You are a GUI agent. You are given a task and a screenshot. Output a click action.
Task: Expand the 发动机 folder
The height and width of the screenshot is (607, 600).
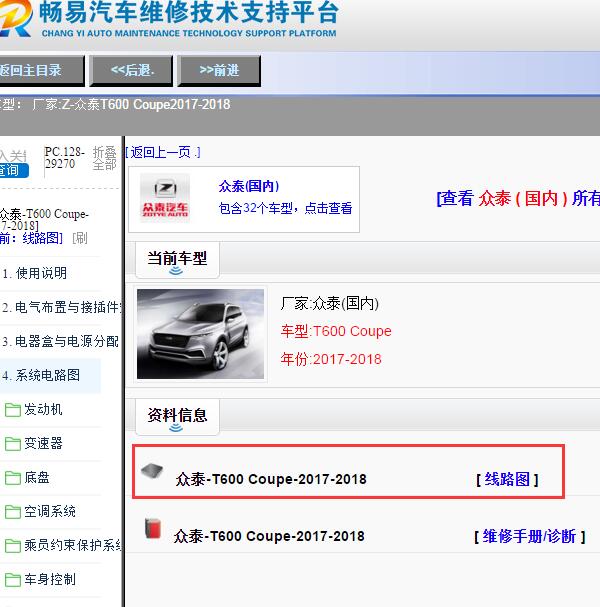pyautogui.click(x=34, y=410)
